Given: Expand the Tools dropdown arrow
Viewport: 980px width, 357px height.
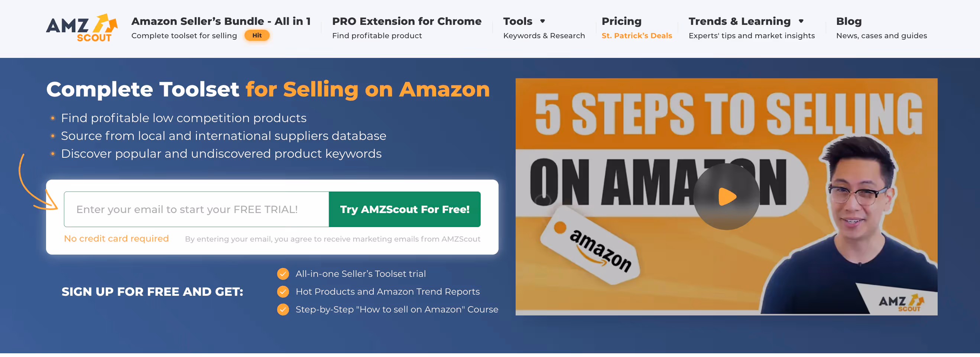Looking at the screenshot, I should [x=542, y=21].
